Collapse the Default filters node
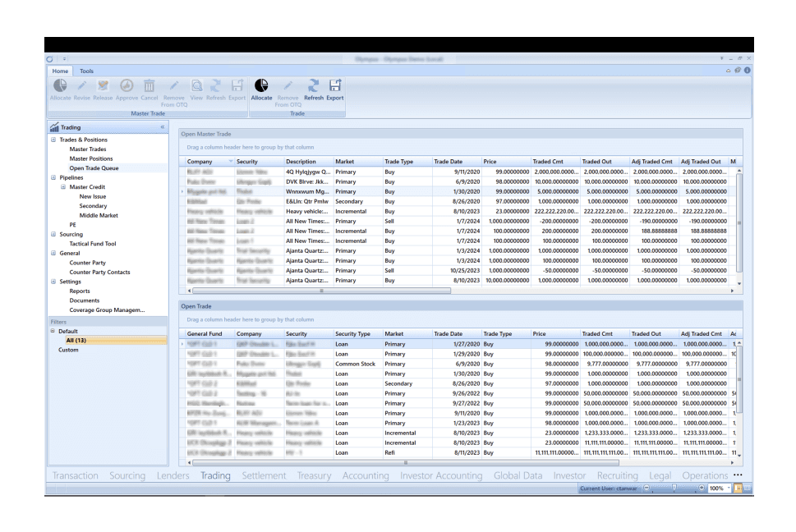 [x=53, y=331]
